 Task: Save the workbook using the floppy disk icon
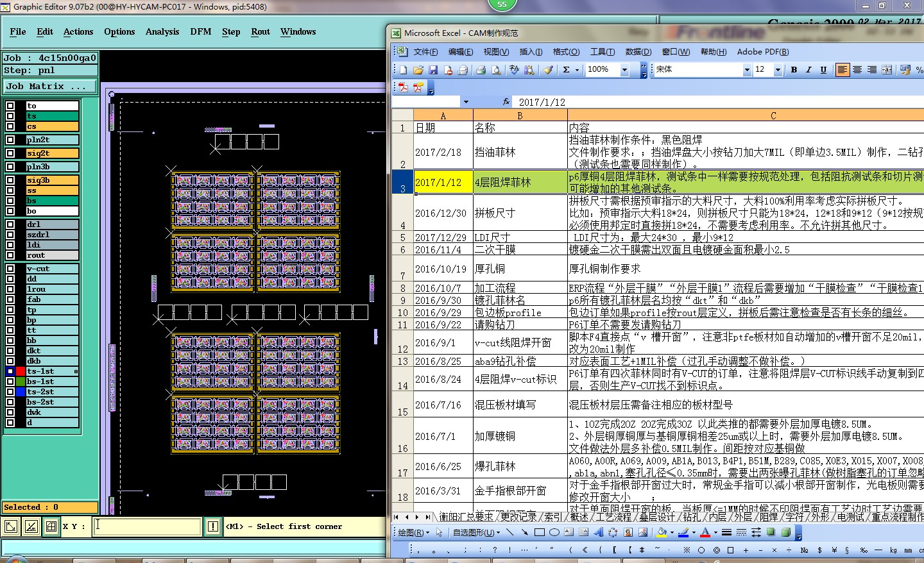pyautogui.click(x=433, y=70)
